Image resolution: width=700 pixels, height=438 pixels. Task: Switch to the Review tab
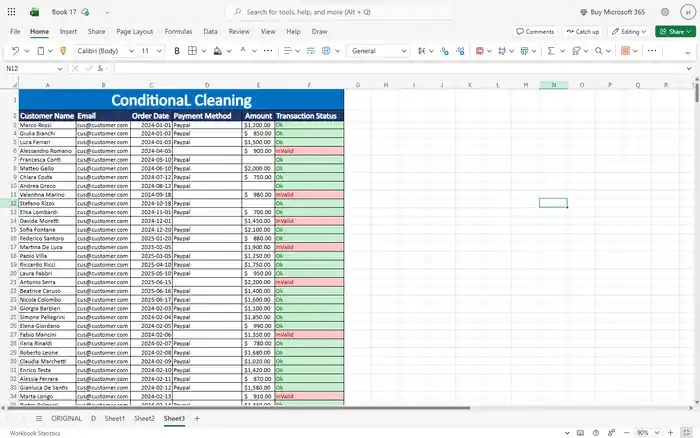pos(239,32)
